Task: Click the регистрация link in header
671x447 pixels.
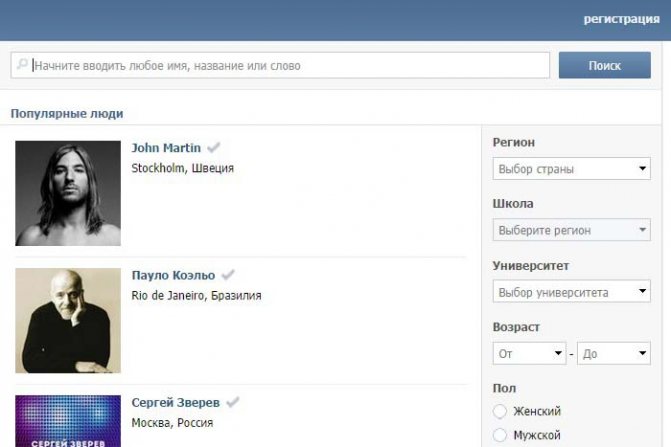Action: point(621,19)
